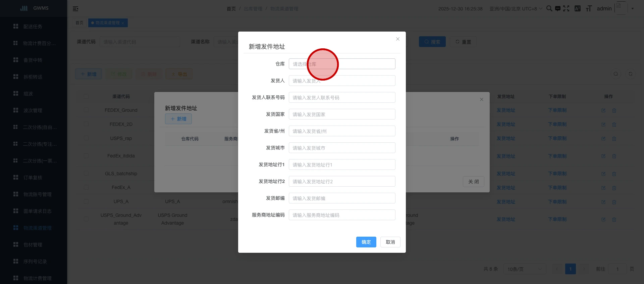
Task: Click the 发货城市 input field
Action: (x=342, y=148)
